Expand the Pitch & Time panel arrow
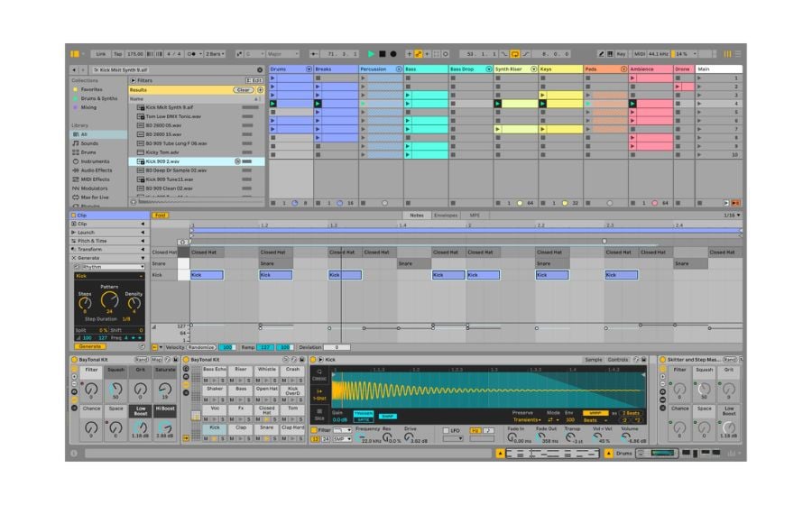The width and height of the screenshot is (812, 505). pyautogui.click(x=143, y=241)
